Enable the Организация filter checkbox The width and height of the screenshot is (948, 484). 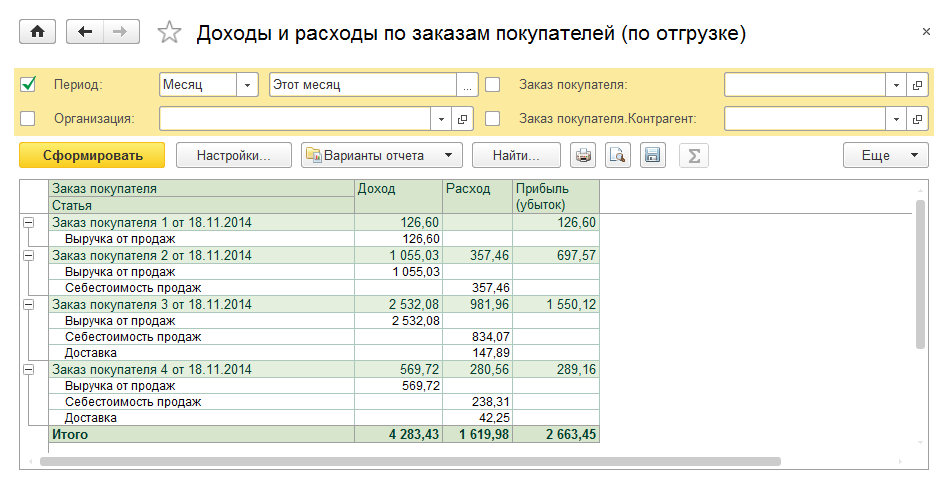point(28,119)
